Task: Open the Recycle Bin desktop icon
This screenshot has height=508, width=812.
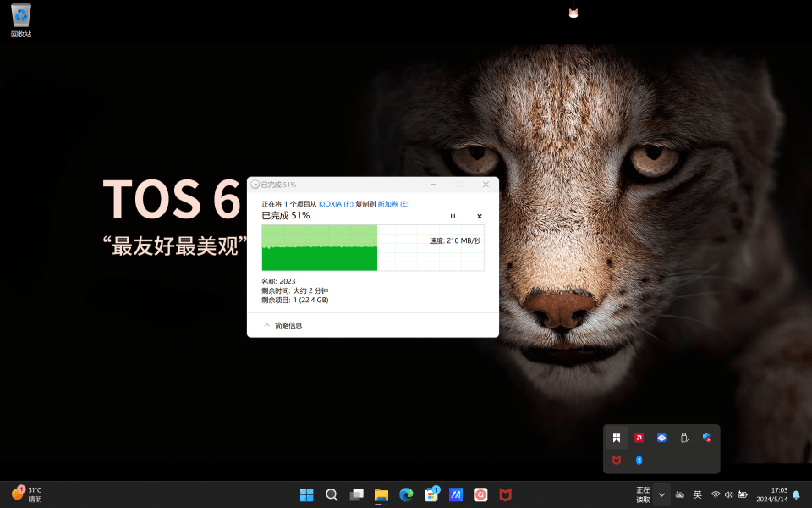Action: point(20,20)
